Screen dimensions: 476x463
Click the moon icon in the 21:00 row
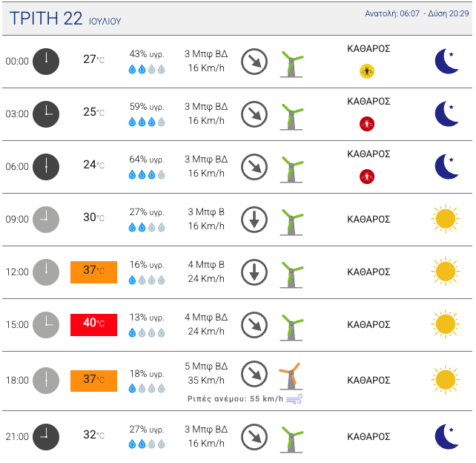point(446,436)
